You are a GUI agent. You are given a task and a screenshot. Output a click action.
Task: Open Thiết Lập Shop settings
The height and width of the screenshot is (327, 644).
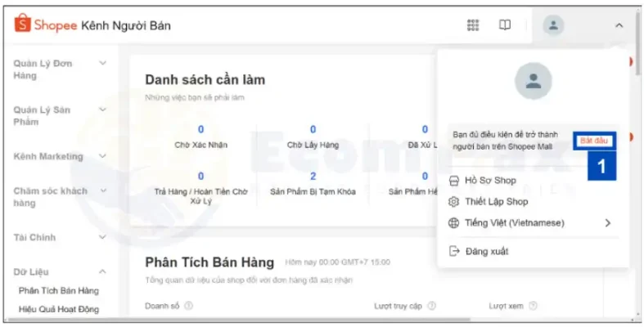click(497, 202)
